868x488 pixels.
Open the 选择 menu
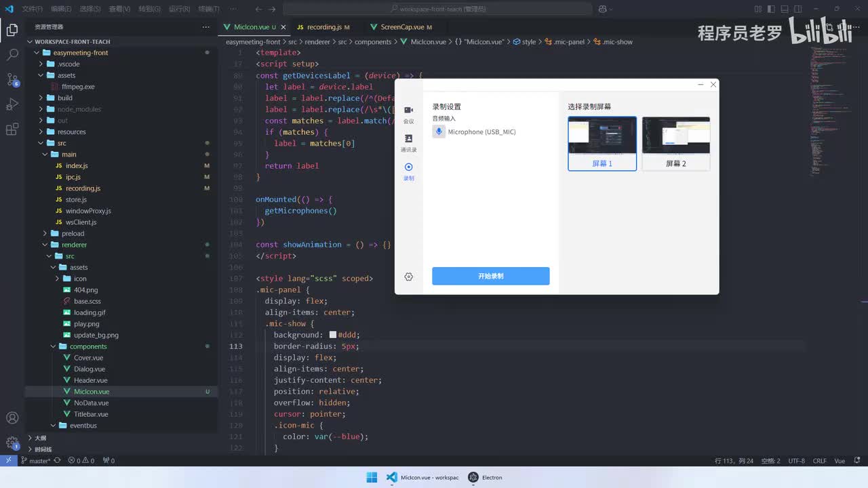pos(90,9)
